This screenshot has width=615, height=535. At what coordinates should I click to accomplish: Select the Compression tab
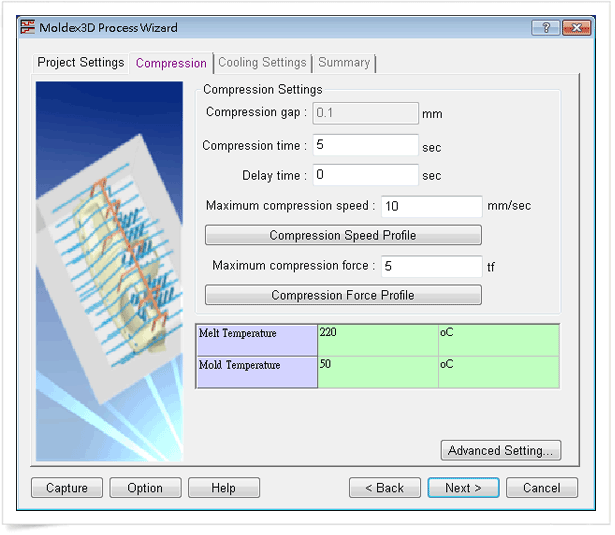(x=171, y=63)
